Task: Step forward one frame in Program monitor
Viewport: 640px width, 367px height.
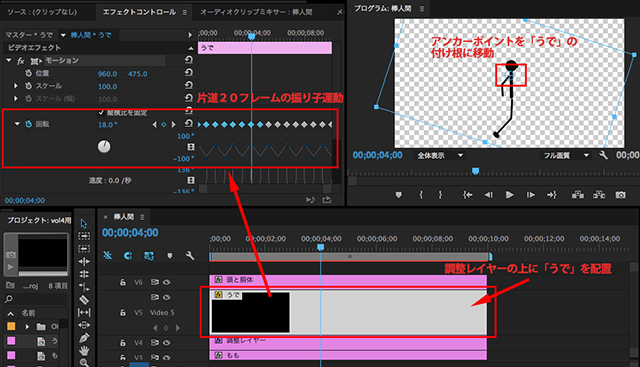Action: point(531,195)
